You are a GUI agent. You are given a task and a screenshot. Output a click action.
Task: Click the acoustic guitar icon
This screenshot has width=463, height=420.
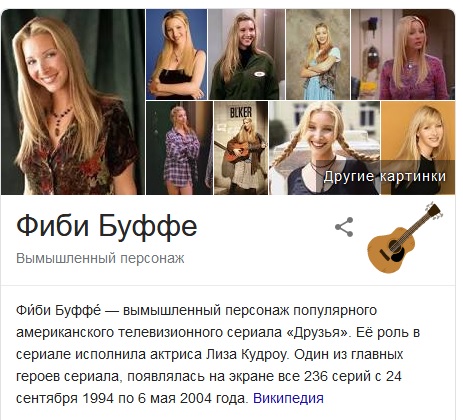click(405, 237)
